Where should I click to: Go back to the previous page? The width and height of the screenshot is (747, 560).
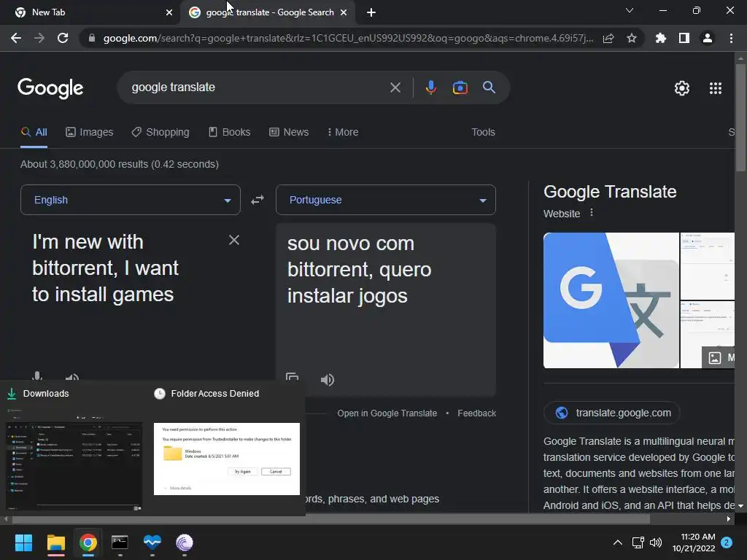(16, 38)
